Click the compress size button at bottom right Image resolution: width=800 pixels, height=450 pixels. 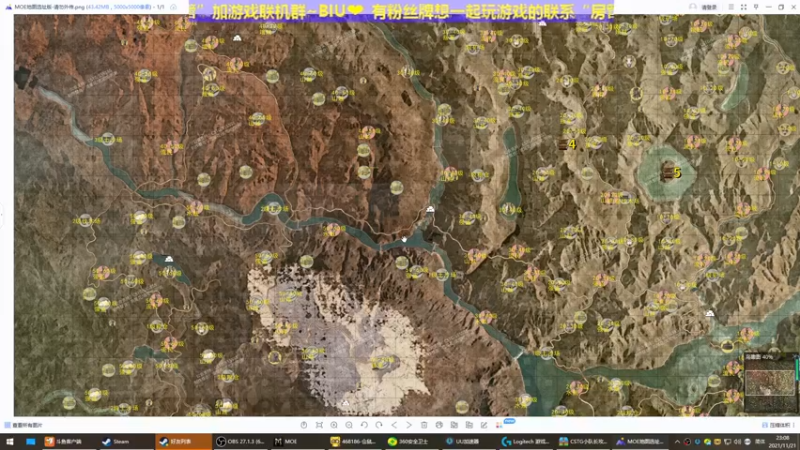tap(777, 425)
